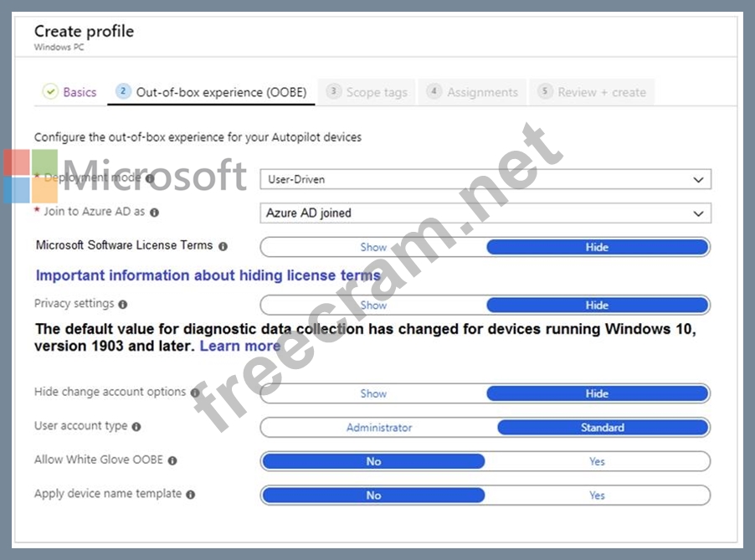The width and height of the screenshot is (755, 560).
Task: Click the Allow White Glove OOBE info icon
Action: tap(172, 460)
